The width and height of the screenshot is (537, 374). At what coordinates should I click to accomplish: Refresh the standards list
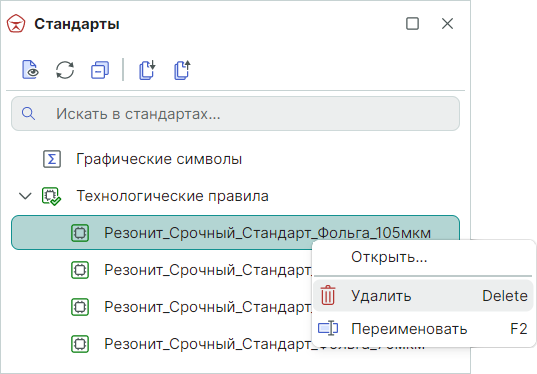point(65,70)
